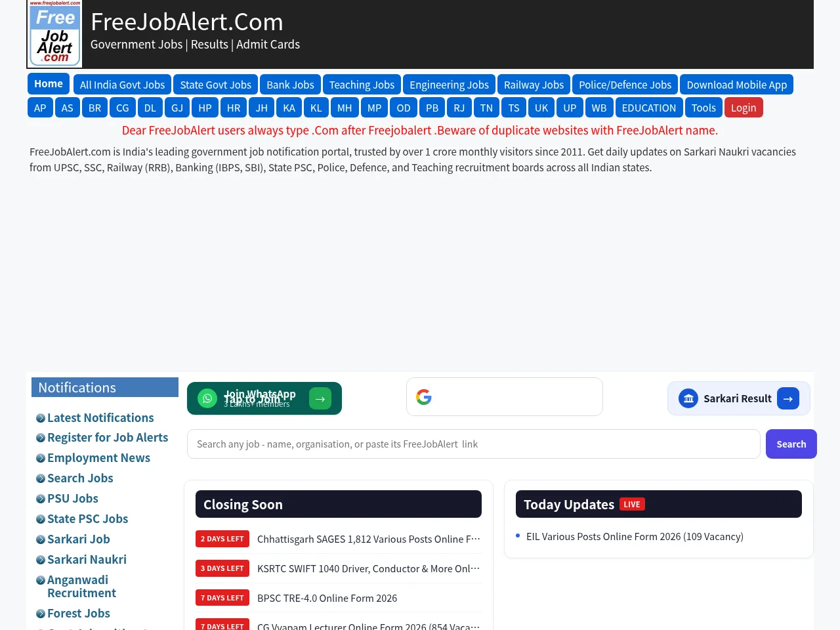Select the CG state button
840x630 pixels.
[123, 108]
